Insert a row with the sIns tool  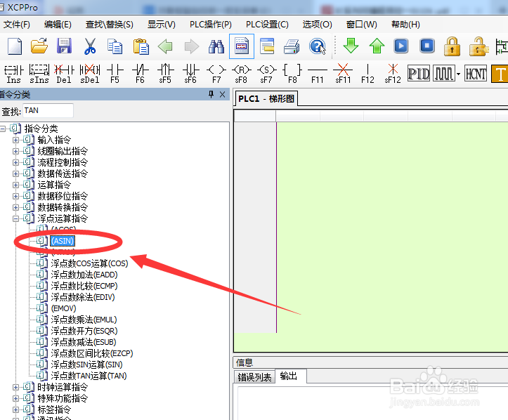tap(39, 74)
